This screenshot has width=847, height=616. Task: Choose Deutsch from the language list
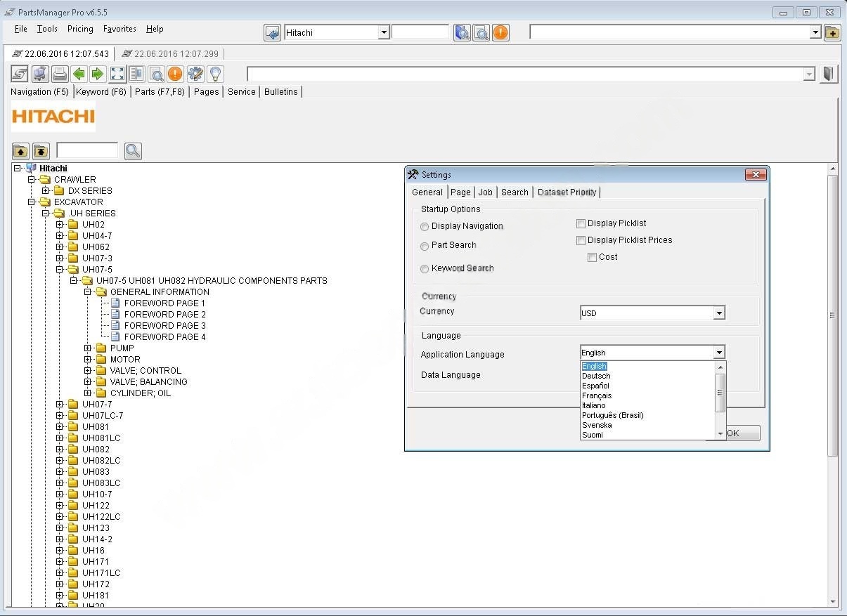pos(596,376)
